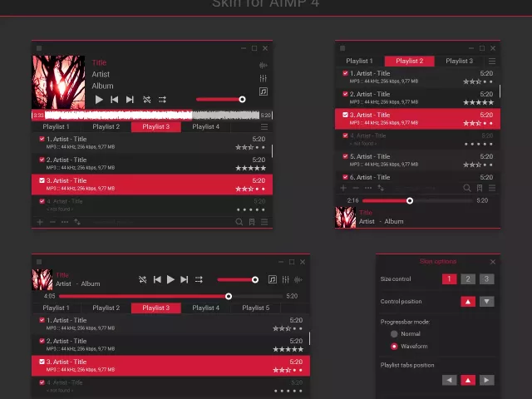
Task: Uncheck track 5 in the right playlist window
Action: point(345,156)
